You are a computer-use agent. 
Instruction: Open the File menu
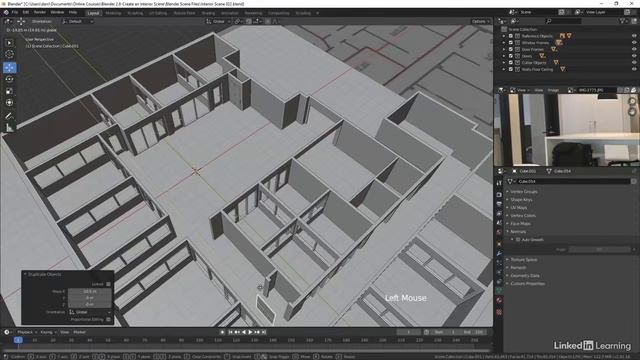[x=15, y=13]
